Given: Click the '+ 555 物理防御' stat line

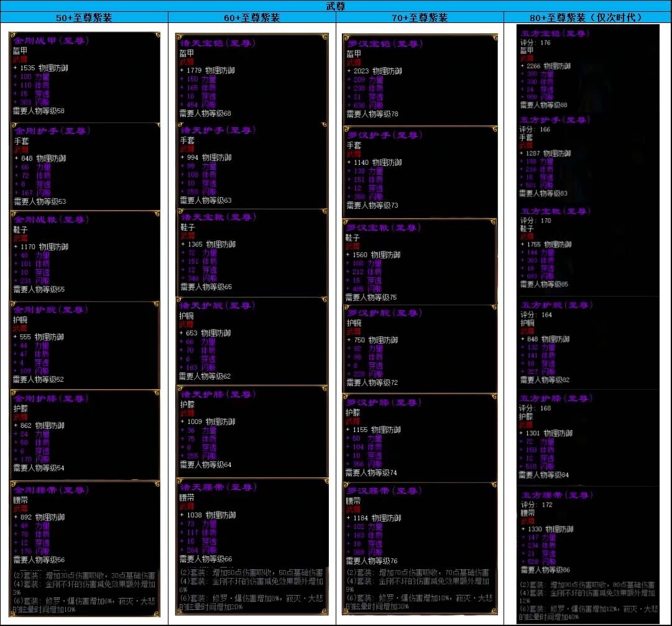Looking at the screenshot, I should 38,337.
